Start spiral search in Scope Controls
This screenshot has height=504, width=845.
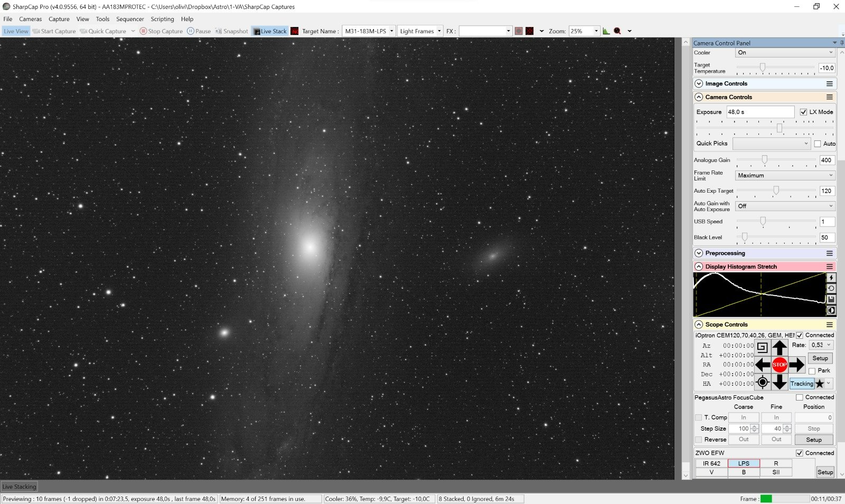(762, 347)
